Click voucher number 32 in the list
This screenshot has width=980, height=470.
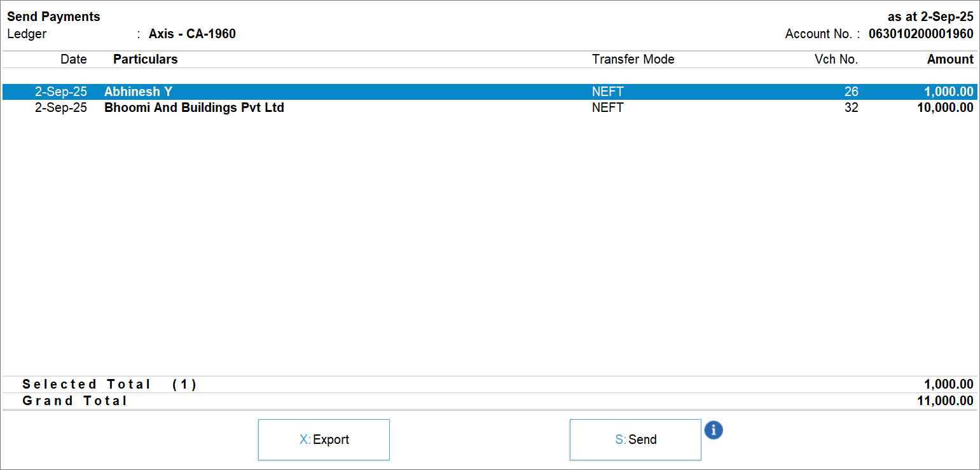coord(851,108)
